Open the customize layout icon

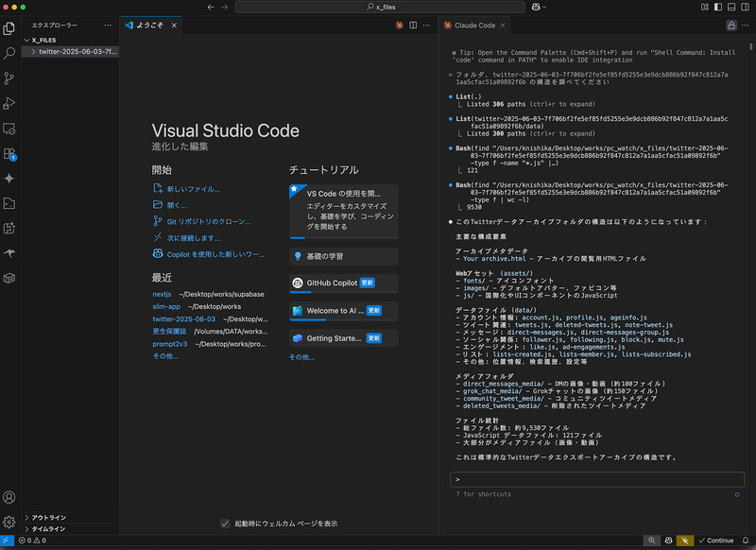705,8
